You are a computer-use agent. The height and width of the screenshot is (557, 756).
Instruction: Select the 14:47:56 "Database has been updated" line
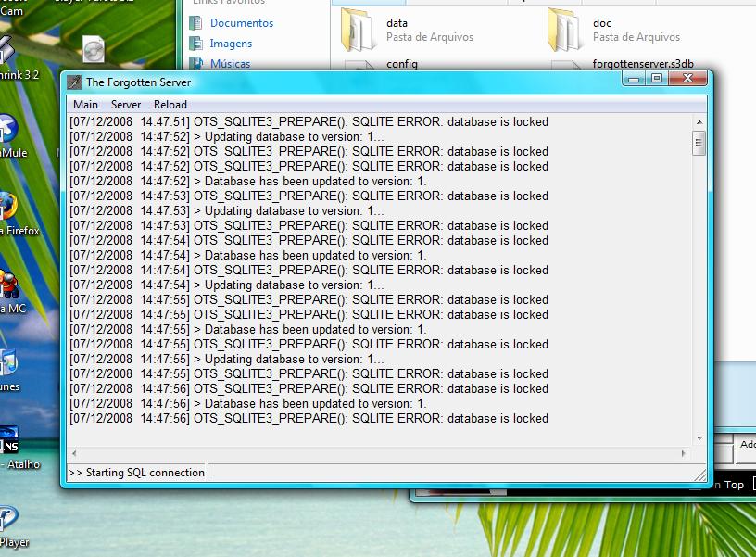click(247, 404)
